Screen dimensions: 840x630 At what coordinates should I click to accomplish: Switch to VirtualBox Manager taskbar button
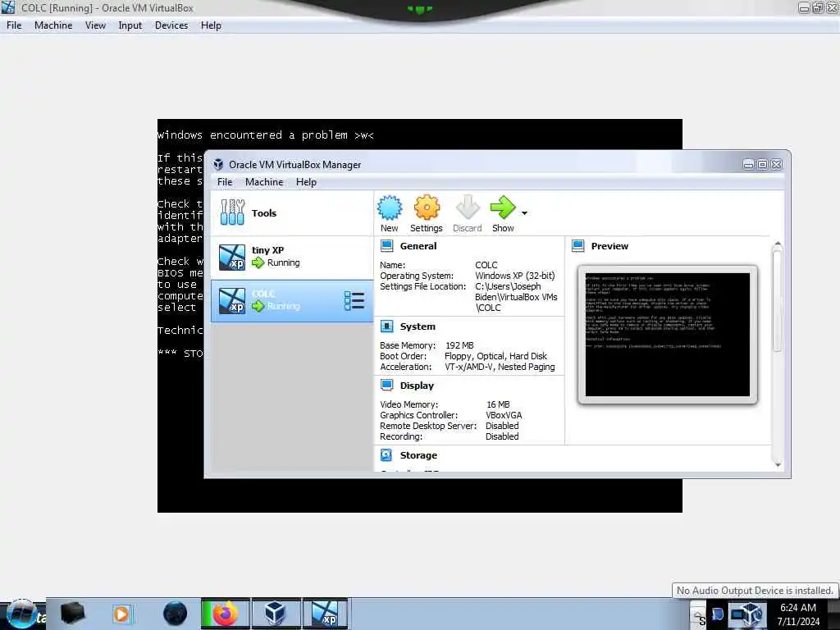(x=276, y=614)
